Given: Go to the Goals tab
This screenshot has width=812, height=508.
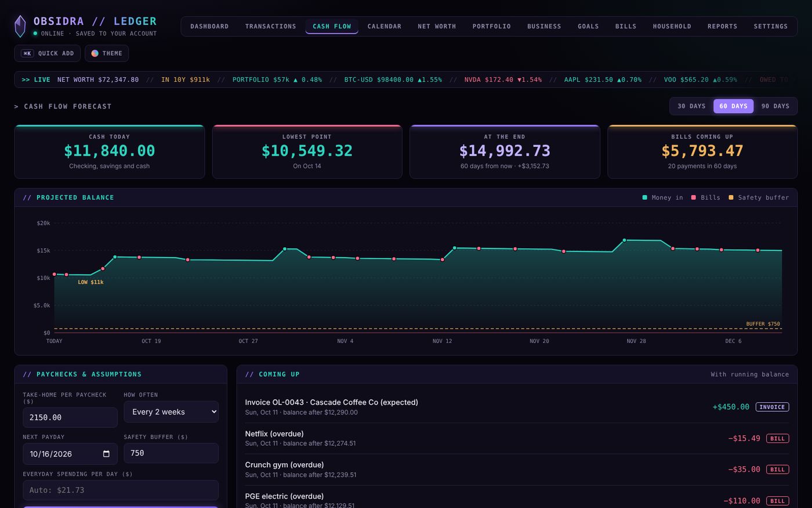Looking at the screenshot, I should (588, 27).
